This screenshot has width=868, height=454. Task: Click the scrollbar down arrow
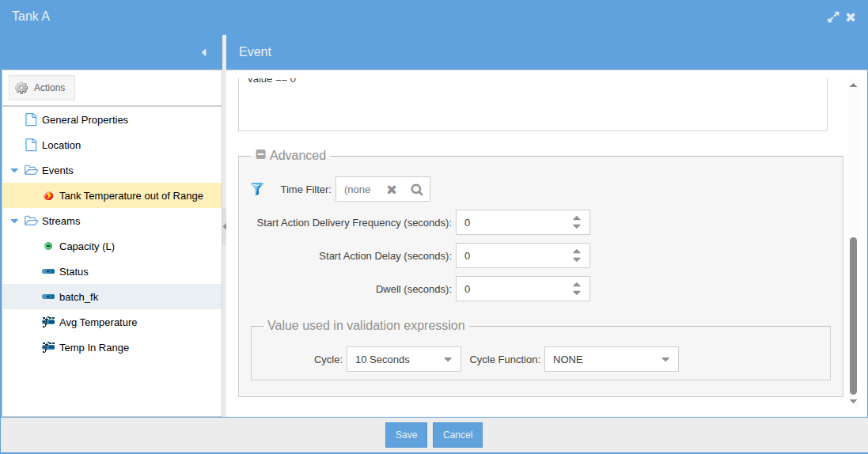[x=853, y=402]
